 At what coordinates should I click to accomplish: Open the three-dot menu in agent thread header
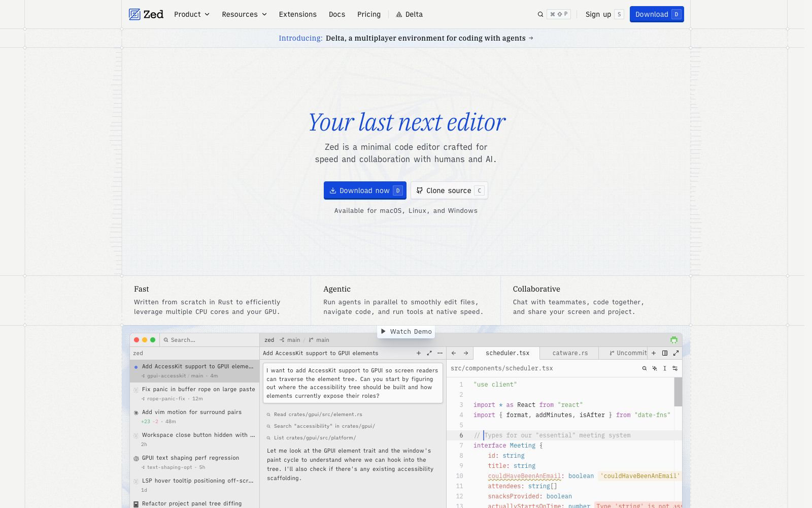[440, 353]
